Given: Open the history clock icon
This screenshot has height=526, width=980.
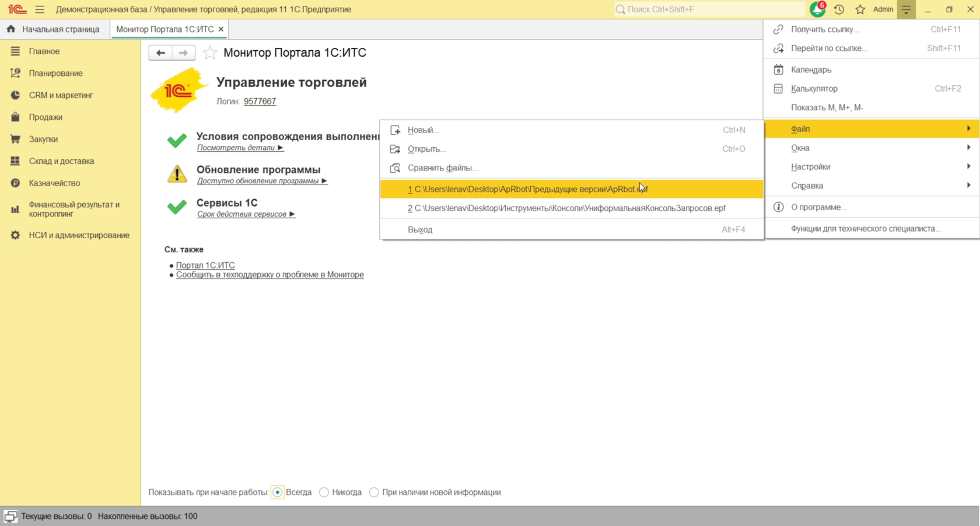Looking at the screenshot, I should pos(839,9).
